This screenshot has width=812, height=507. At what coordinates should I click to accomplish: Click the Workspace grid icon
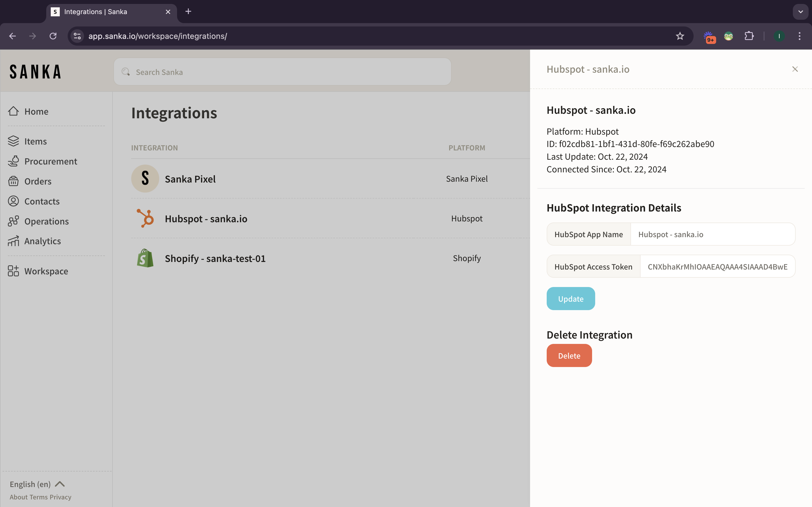(x=14, y=271)
